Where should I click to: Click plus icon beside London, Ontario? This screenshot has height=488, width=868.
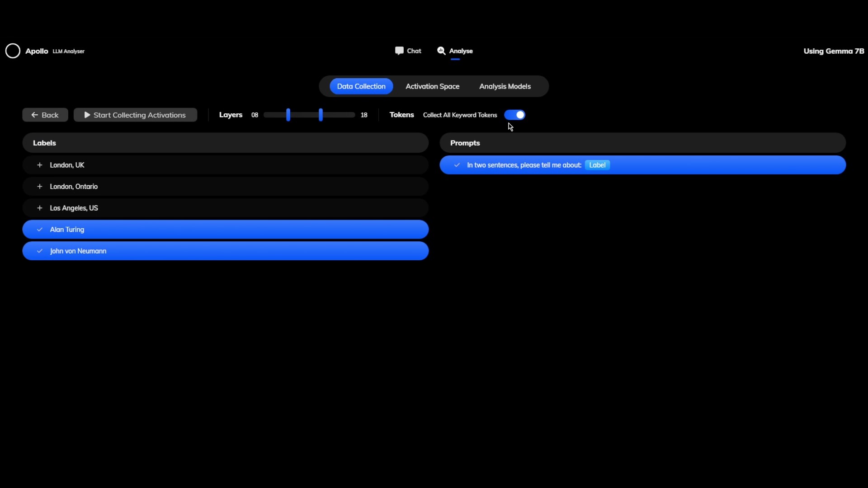(x=40, y=187)
